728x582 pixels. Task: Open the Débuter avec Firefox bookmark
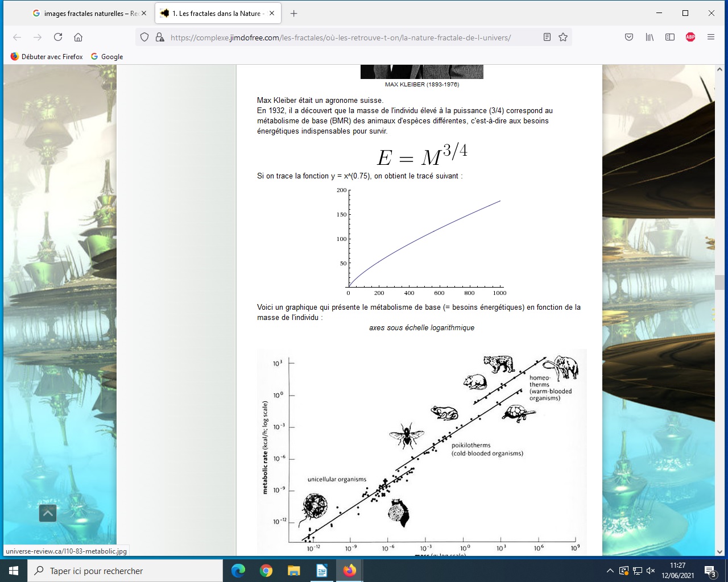pyautogui.click(x=47, y=56)
